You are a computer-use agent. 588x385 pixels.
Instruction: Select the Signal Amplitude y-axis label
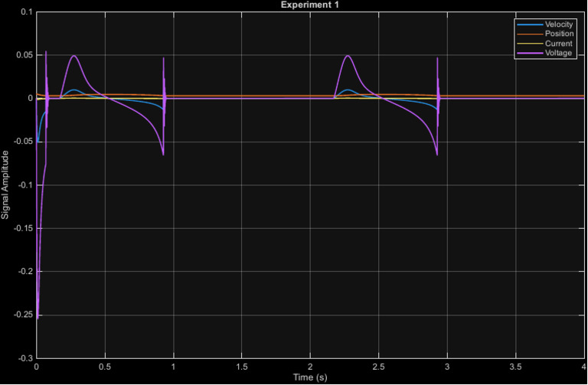(5, 185)
